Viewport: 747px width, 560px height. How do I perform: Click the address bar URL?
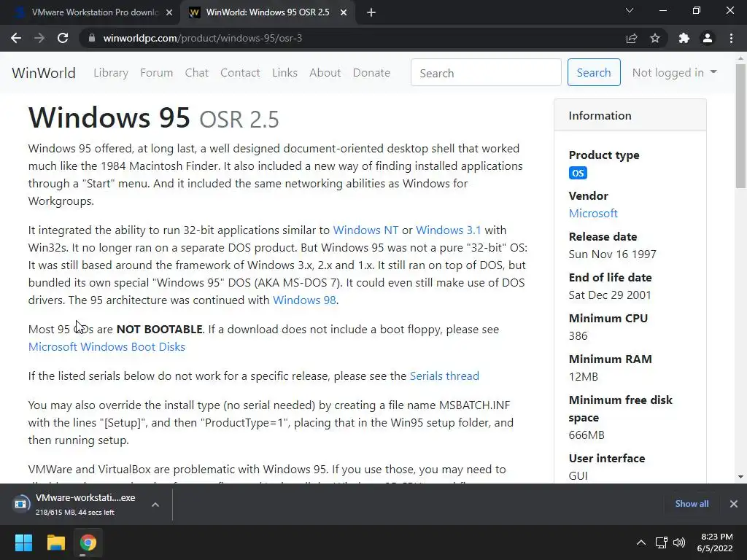pyautogui.click(x=203, y=38)
